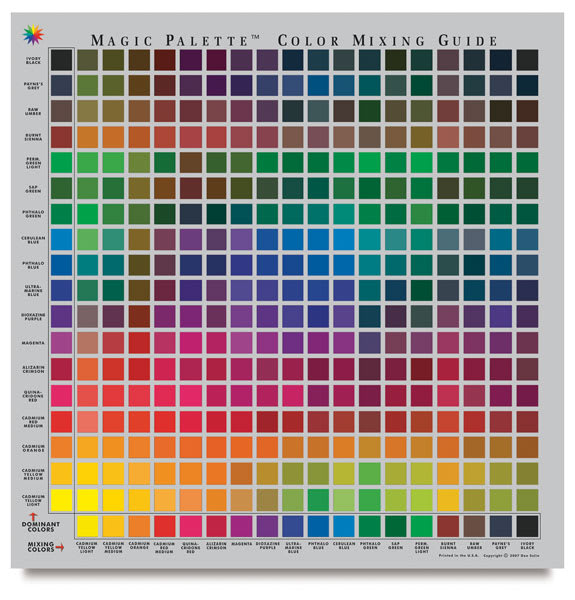Pick the Phthalo Green mixing row swatch
Screen dimensions: 575x600
point(370,526)
